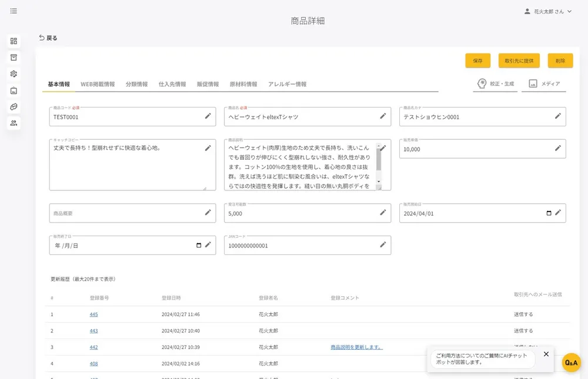Open registration number 408 link

point(93,364)
